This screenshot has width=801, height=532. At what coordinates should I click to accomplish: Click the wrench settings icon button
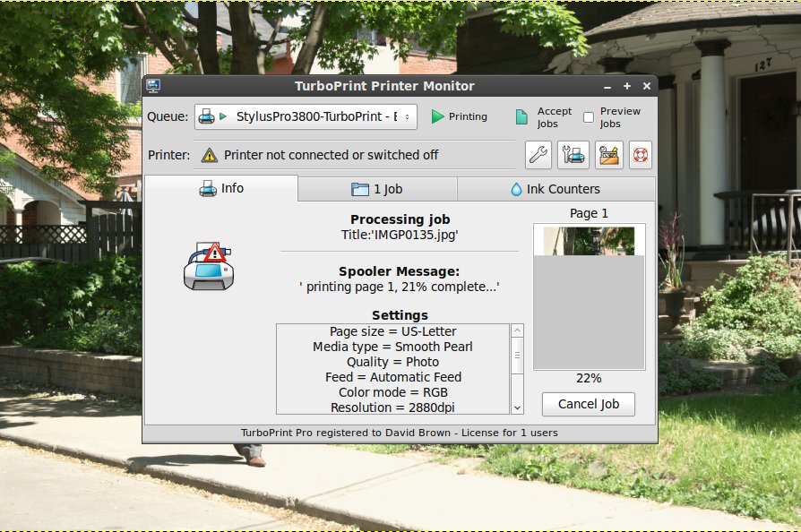(x=538, y=155)
